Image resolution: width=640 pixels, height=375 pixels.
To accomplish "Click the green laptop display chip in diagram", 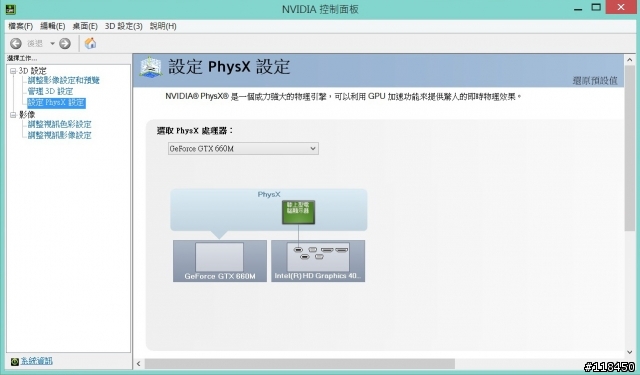I will pyautogui.click(x=298, y=212).
